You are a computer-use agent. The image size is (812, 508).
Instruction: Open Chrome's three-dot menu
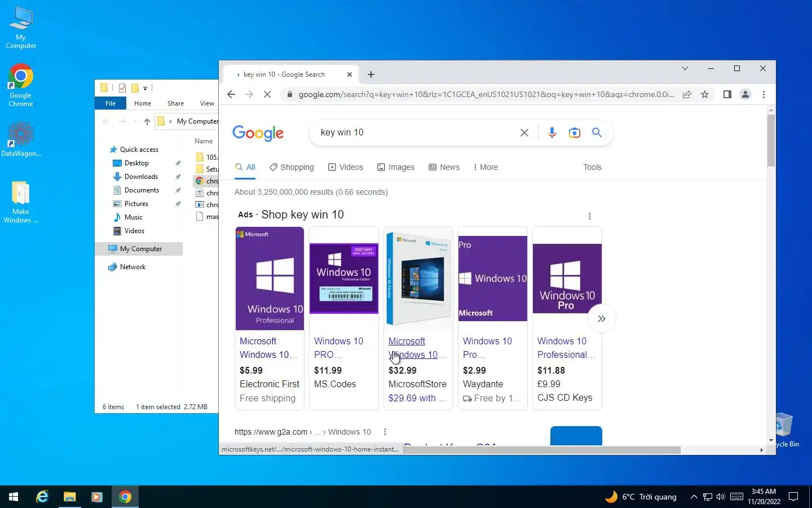[x=764, y=94]
